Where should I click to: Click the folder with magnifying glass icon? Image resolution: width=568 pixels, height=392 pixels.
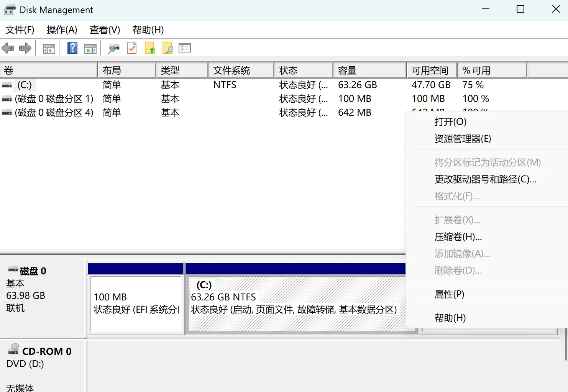[168, 48]
